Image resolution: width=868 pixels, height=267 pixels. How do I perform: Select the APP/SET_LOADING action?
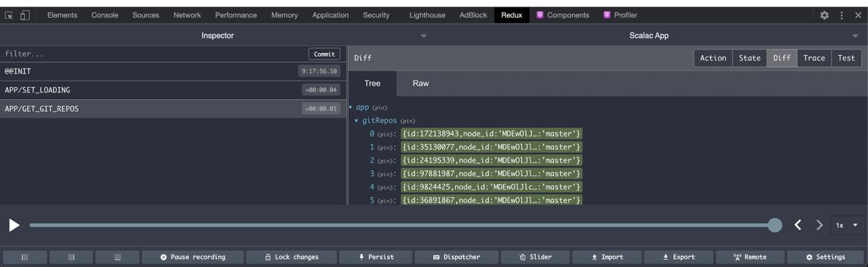coord(174,90)
